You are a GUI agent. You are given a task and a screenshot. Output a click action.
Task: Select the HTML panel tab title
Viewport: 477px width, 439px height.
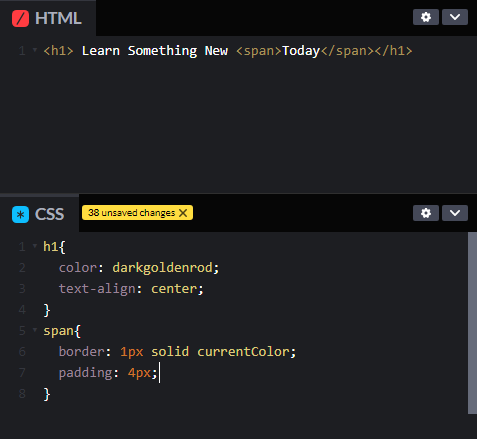point(58,18)
